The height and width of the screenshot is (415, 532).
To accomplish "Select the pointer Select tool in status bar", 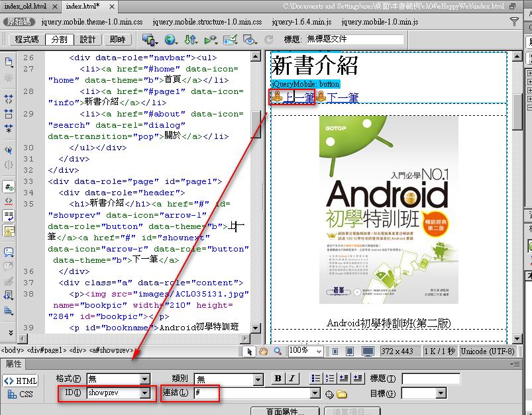I will 249,351.
